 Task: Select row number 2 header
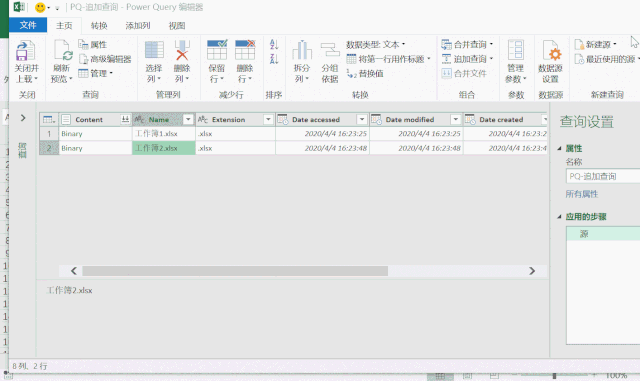pyautogui.click(x=49, y=148)
